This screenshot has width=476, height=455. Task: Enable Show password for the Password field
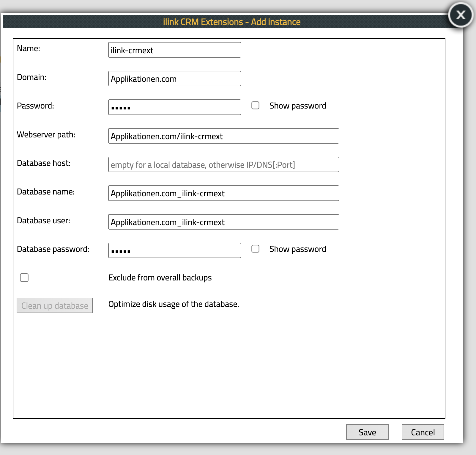pyautogui.click(x=255, y=105)
